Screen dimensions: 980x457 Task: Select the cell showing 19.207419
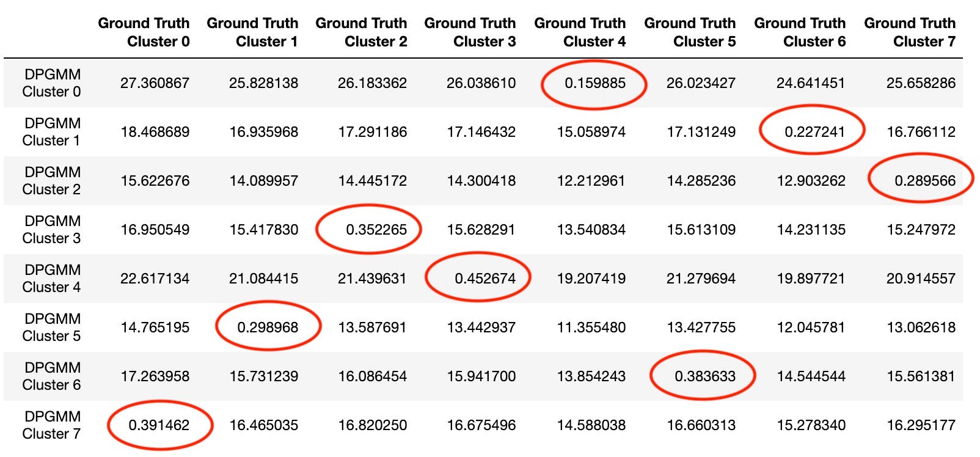(x=591, y=279)
